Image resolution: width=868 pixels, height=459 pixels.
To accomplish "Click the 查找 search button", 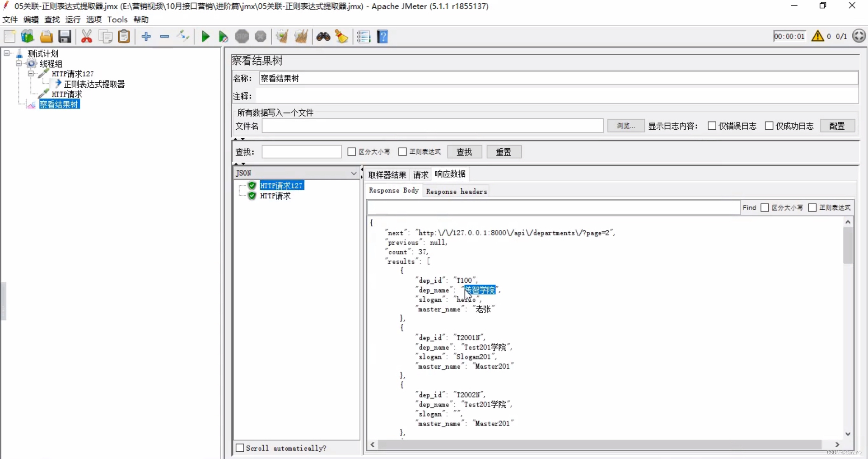I will [x=465, y=152].
